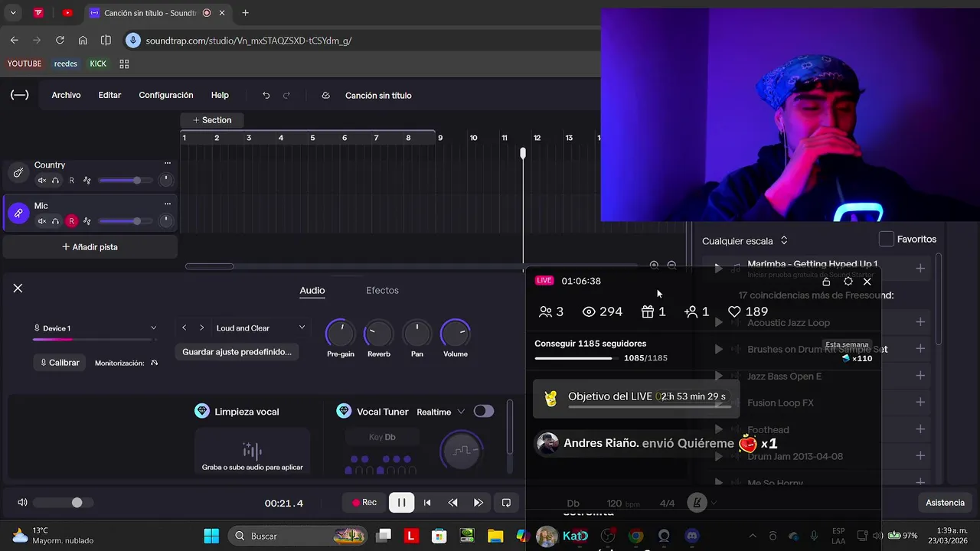The height and width of the screenshot is (551, 980).
Task: Arm the Country track for recording
Action: [72, 181]
